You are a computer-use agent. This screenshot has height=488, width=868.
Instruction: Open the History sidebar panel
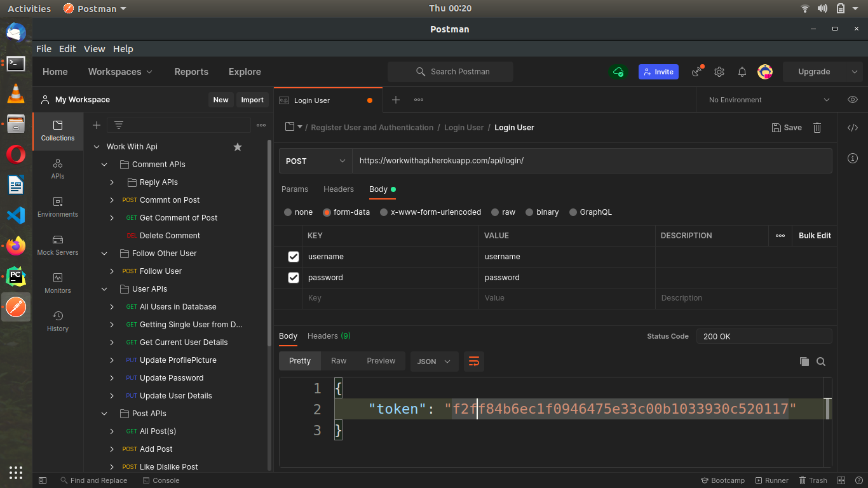click(58, 322)
